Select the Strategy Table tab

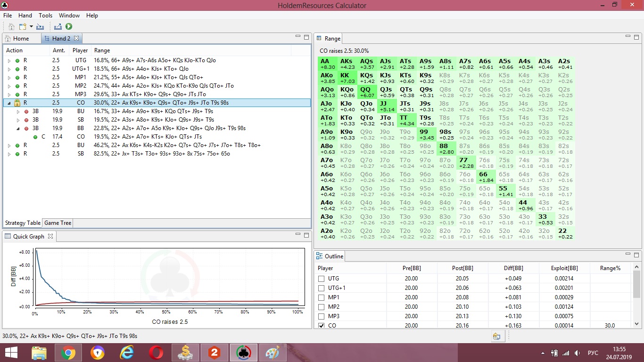(x=23, y=223)
